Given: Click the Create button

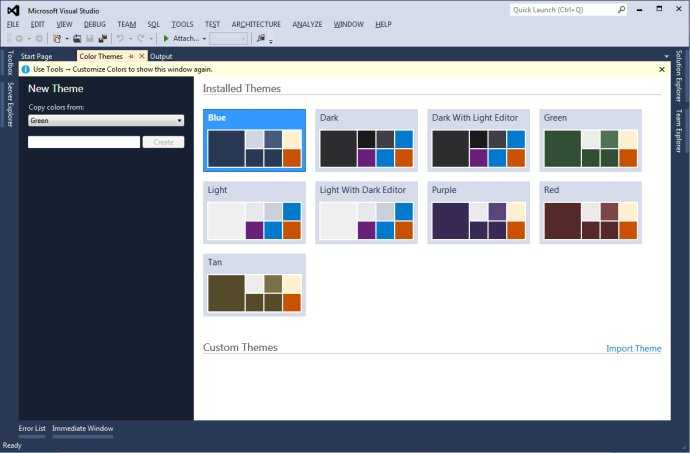Looking at the screenshot, I should pyautogui.click(x=163, y=142).
